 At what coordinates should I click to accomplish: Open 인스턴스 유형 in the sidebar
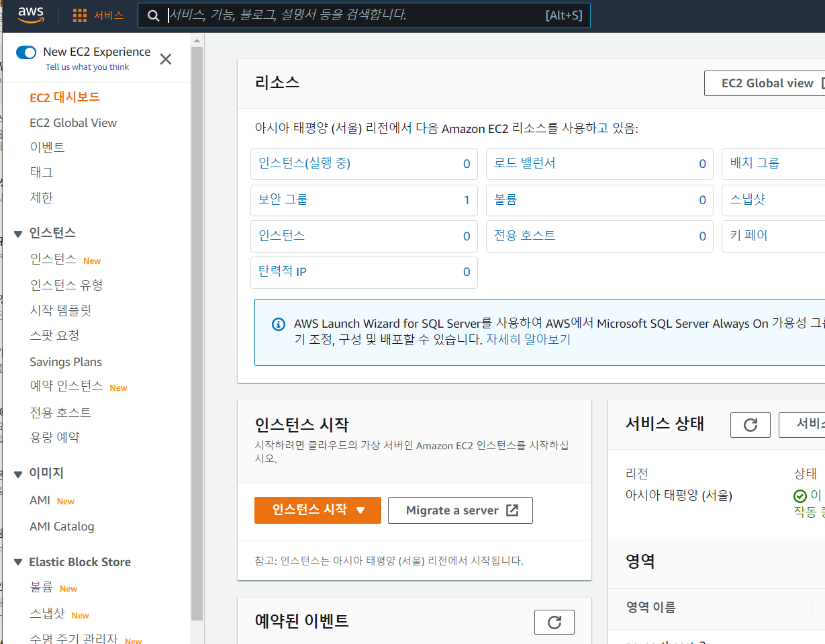click(66, 285)
